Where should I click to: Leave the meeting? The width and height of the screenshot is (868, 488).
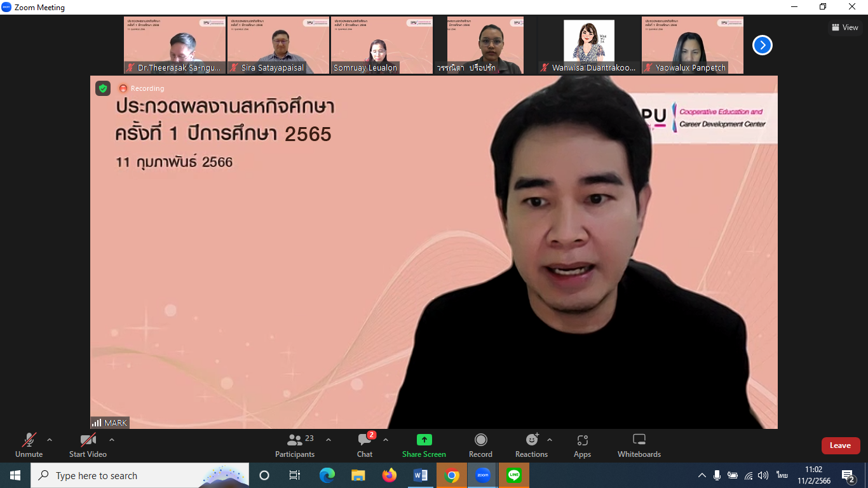coord(840,445)
